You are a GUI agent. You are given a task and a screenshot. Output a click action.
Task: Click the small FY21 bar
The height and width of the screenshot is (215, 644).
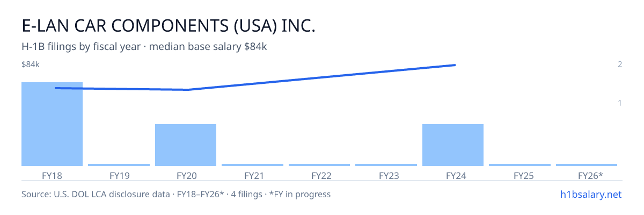(252, 165)
